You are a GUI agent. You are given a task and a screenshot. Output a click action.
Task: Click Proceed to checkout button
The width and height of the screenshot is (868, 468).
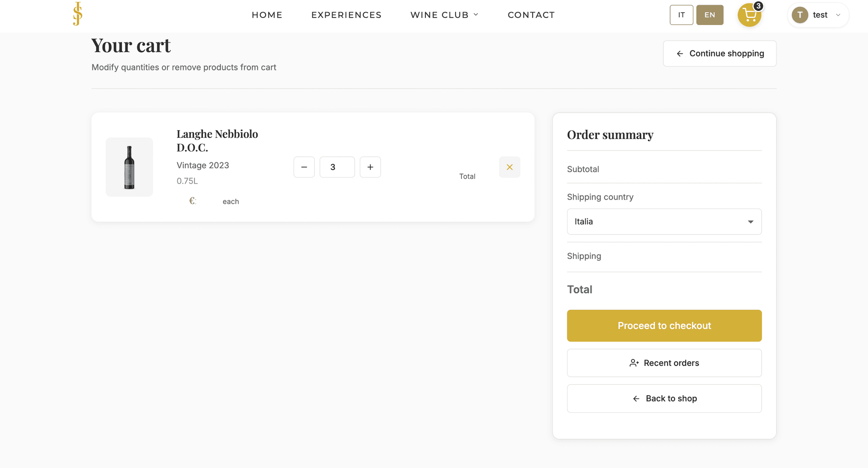coord(664,326)
